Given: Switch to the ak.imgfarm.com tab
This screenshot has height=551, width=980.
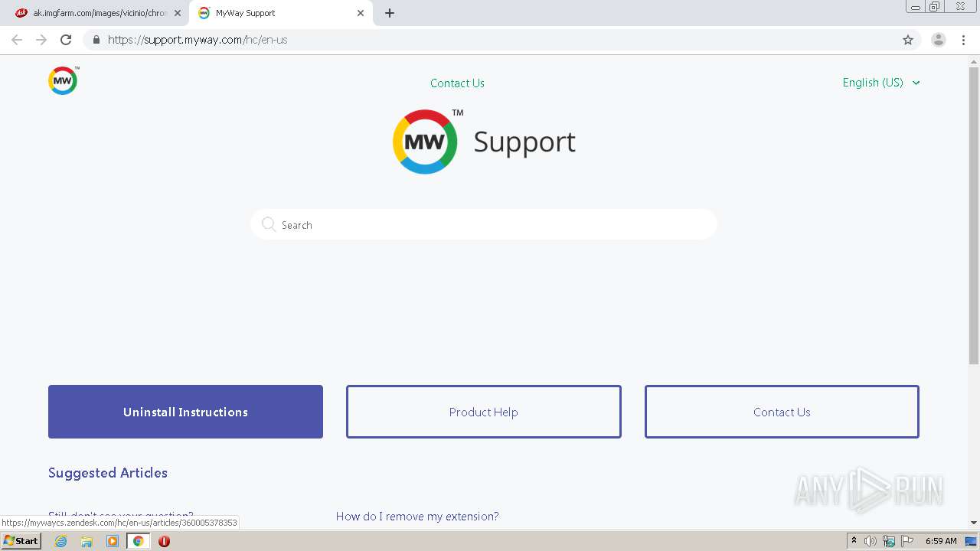Looking at the screenshot, I should (x=95, y=13).
